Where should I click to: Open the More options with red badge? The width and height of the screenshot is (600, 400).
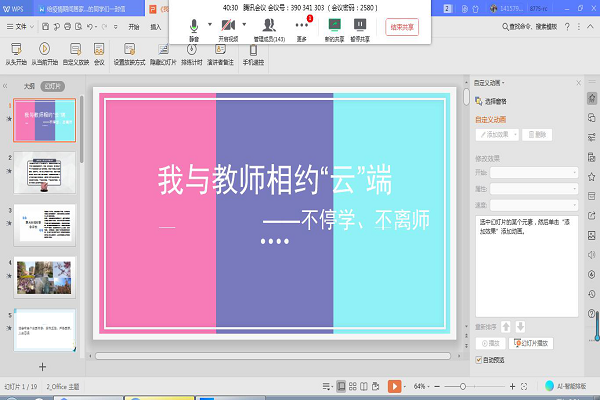[x=302, y=30]
